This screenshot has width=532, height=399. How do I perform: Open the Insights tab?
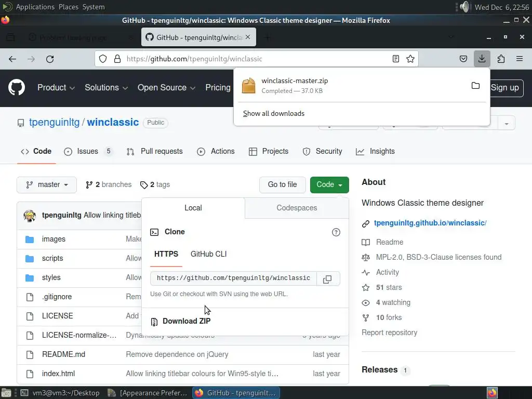375,151
